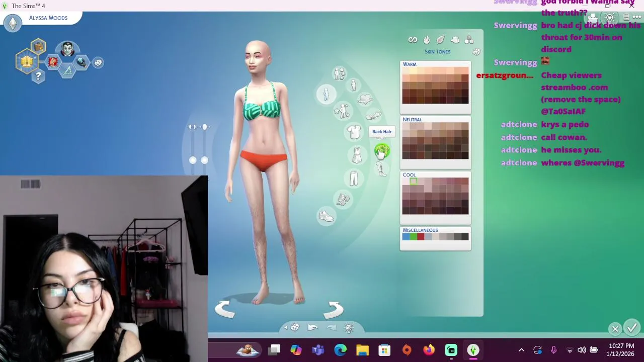Pick the top-left Neutral skin tone swatch

click(x=406, y=126)
